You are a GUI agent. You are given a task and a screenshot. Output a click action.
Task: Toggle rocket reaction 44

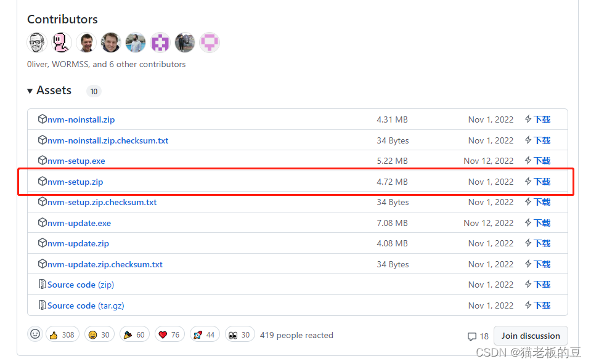[205, 334]
